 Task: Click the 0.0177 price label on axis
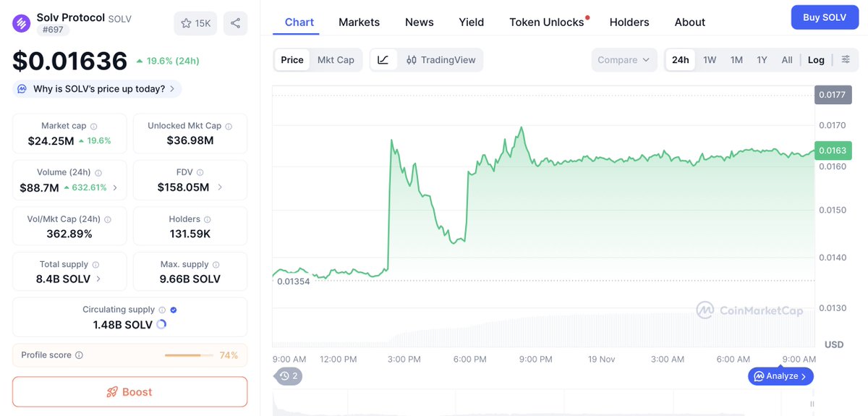[833, 95]
